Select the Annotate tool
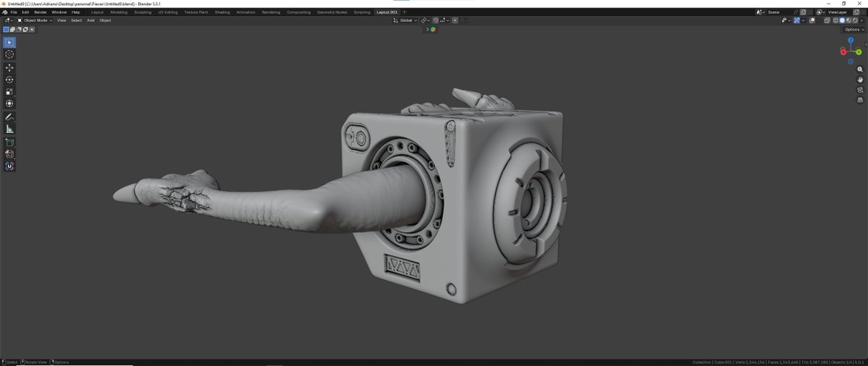868x366 pixels. click(9, 117)
